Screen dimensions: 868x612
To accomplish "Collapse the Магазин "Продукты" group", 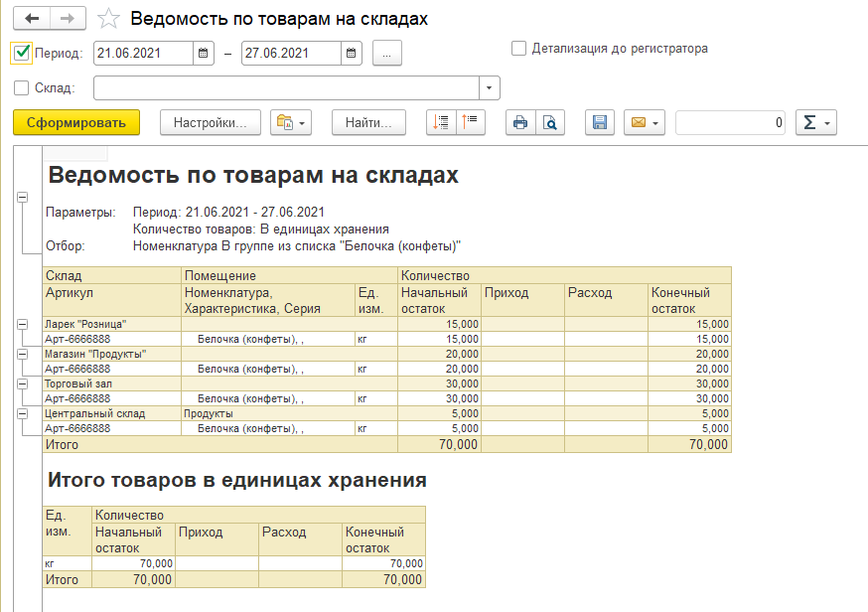I will [x=22, y=354].
